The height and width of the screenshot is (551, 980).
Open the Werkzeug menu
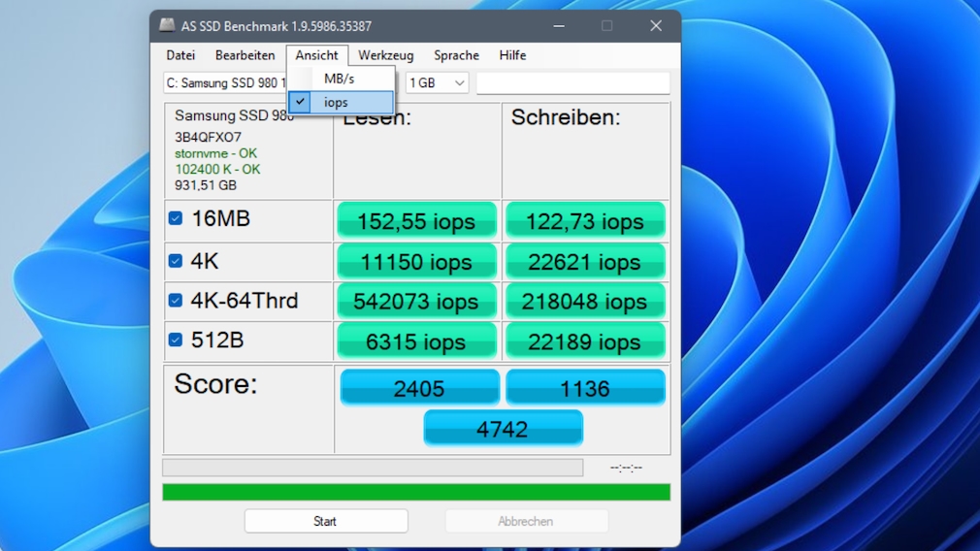tap(385, 55)
